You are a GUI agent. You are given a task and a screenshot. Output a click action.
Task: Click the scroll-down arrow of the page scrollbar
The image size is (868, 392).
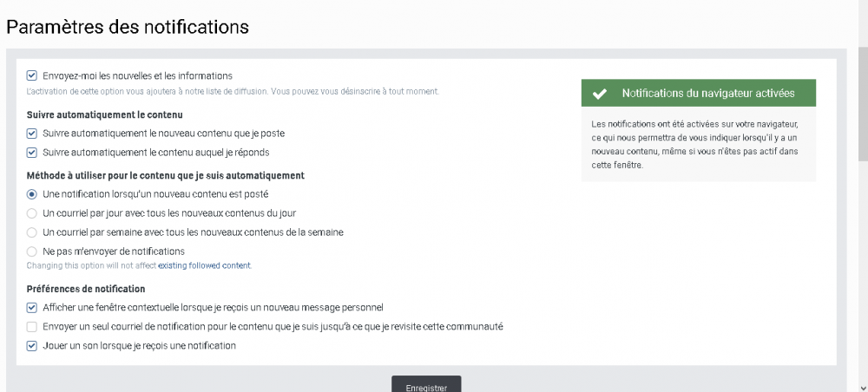(861, 386)
